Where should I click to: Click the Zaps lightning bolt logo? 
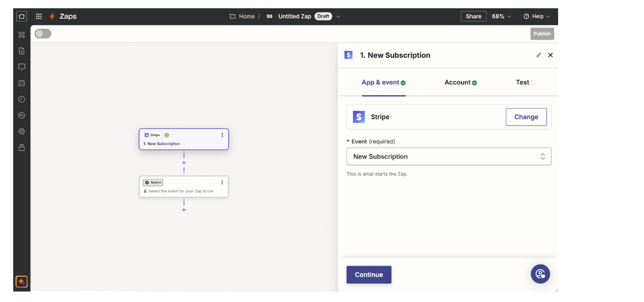point(52,17)
